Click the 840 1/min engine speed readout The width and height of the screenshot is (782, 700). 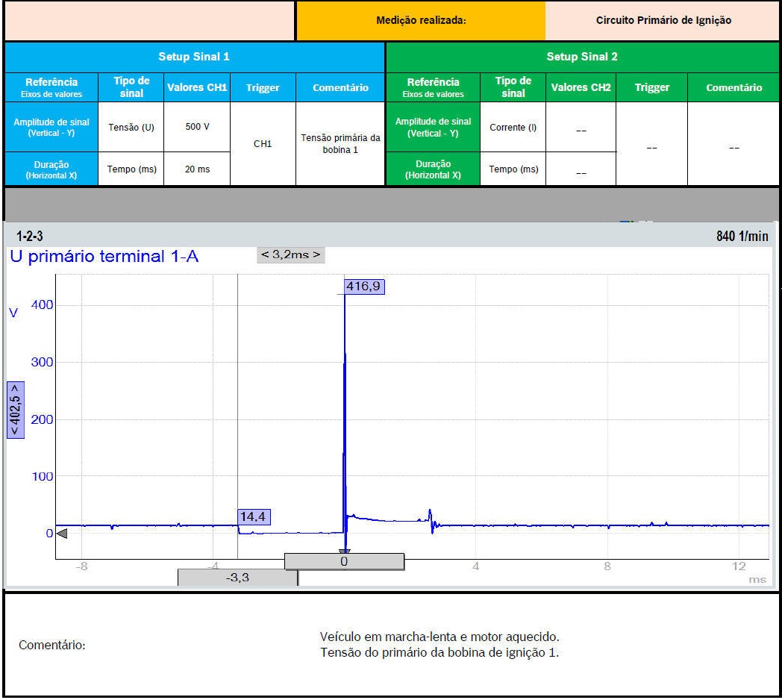pos(742,237)
